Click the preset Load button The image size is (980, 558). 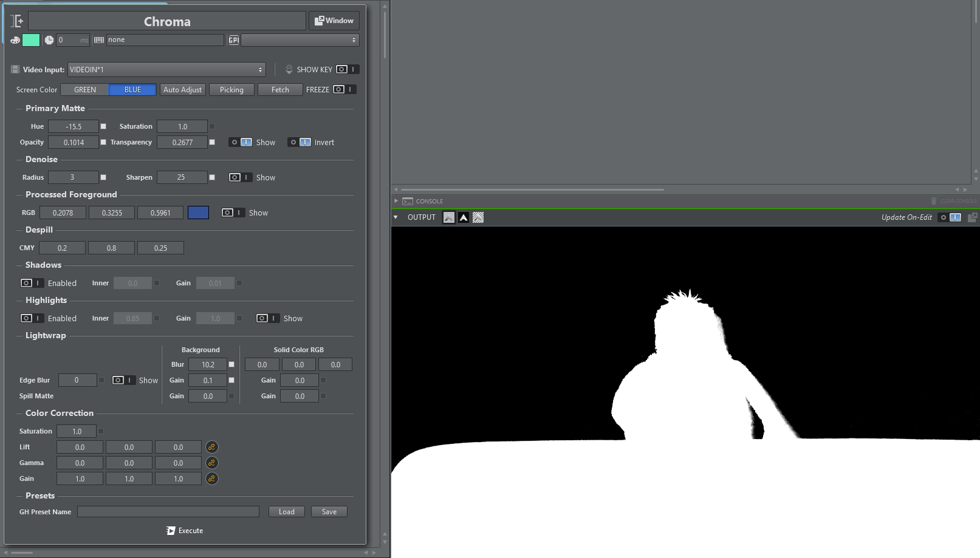[287, 512]
